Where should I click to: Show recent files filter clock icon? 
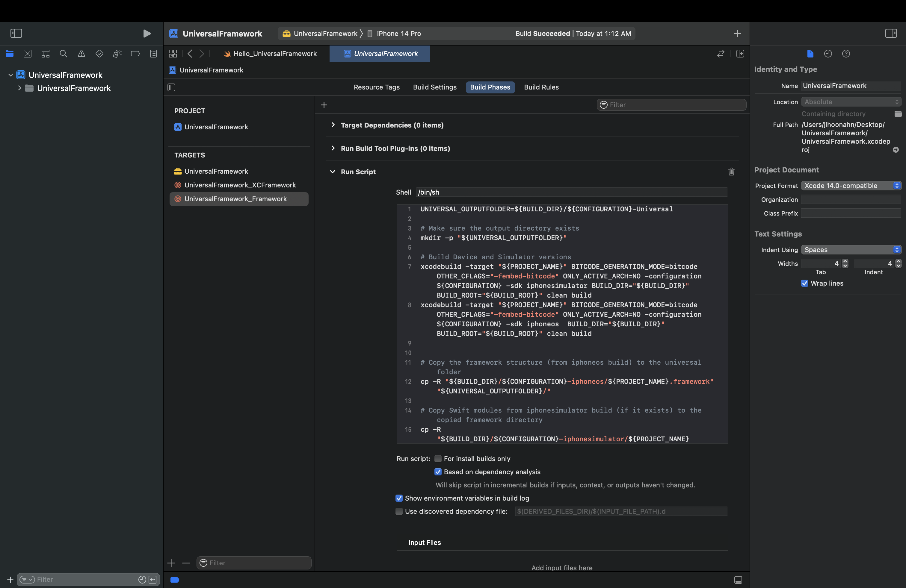click(x=142, y=580)
